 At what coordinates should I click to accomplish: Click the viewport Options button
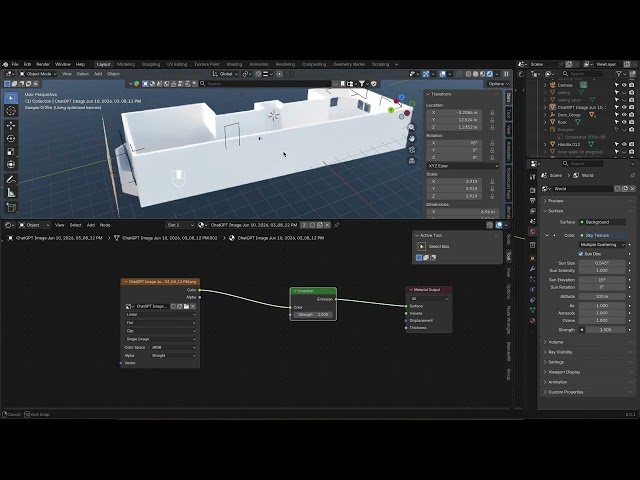click(x=498, y=84)
